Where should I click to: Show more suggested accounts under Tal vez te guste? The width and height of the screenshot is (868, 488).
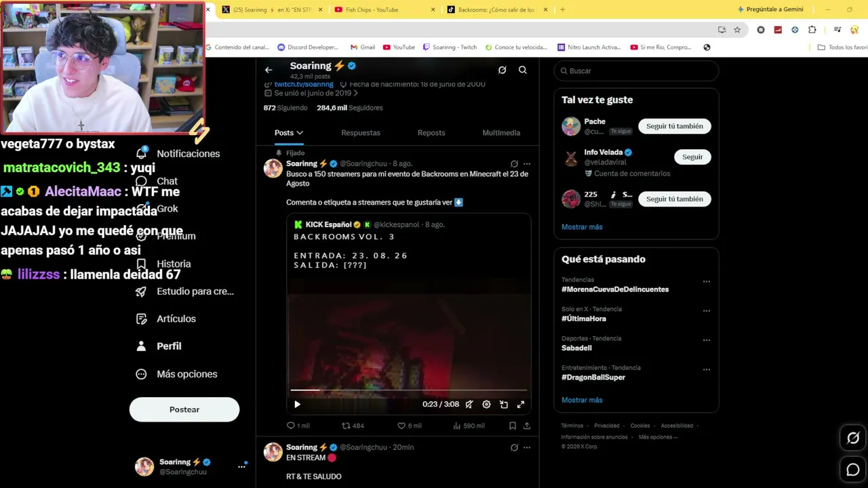point(582,227)
